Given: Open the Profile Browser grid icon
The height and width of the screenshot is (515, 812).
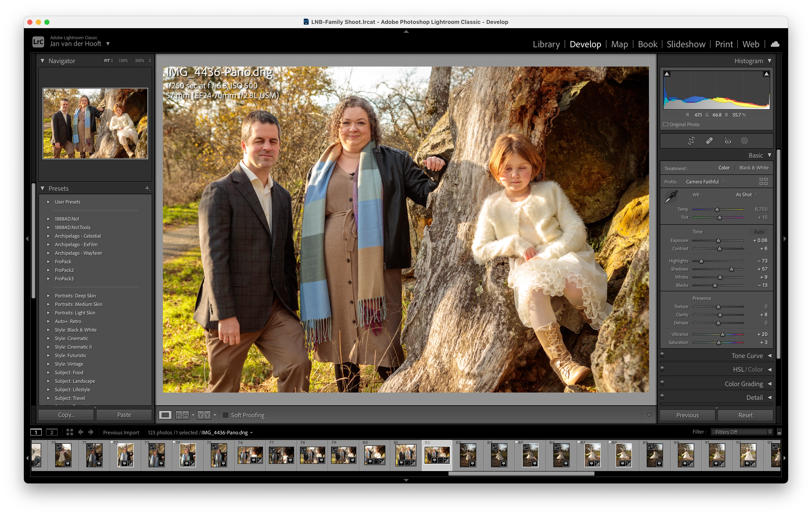Looking at the screenshot, I should click(x=763, y=182).
